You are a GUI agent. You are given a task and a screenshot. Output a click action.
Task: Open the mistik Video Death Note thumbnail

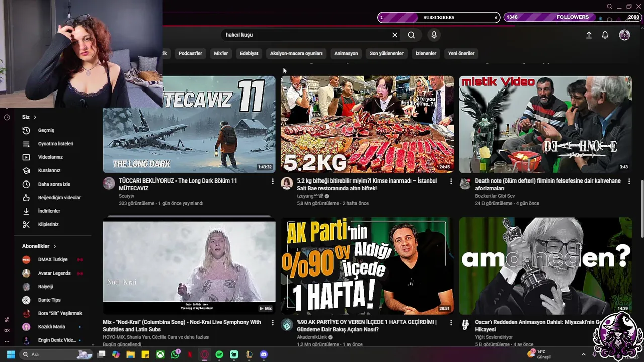[545, 124]
